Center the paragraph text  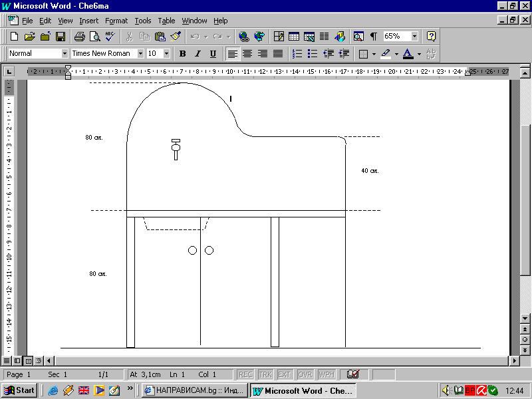247,54
